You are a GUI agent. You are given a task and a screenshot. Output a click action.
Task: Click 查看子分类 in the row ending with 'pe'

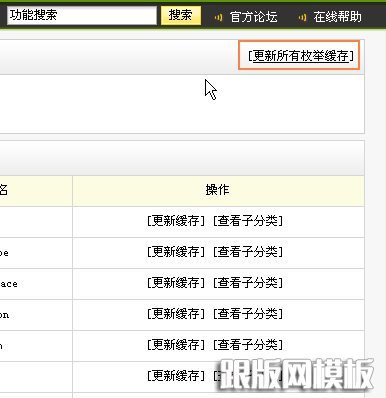248,252
